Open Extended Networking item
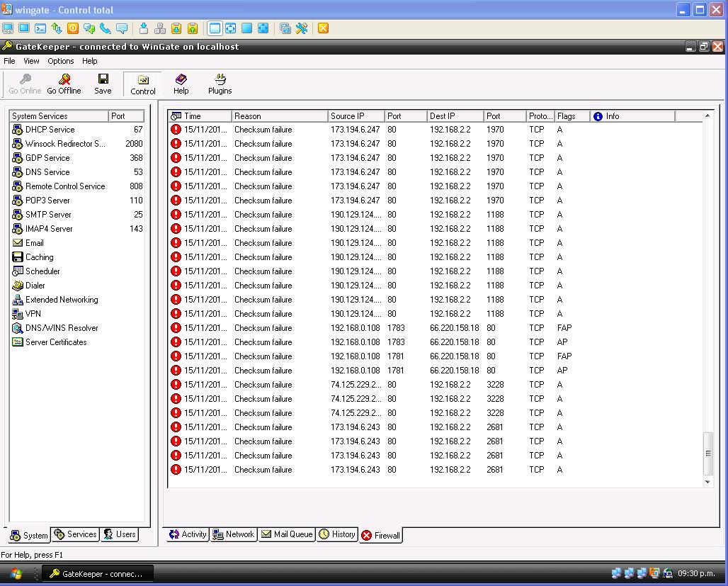The height and width of the screenshot is (586, 728). point(55,300)
